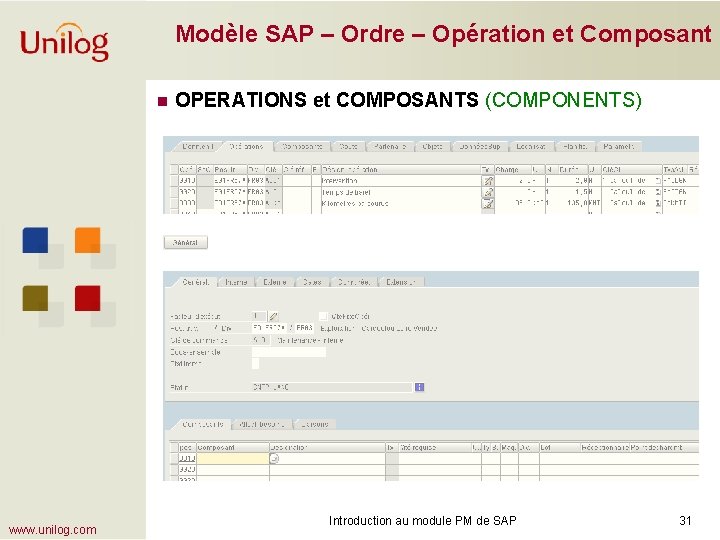Image resolution: width=720 pixels, height=540 pixels.
Task: Select row selector of operation 0020
Action: 174,192
